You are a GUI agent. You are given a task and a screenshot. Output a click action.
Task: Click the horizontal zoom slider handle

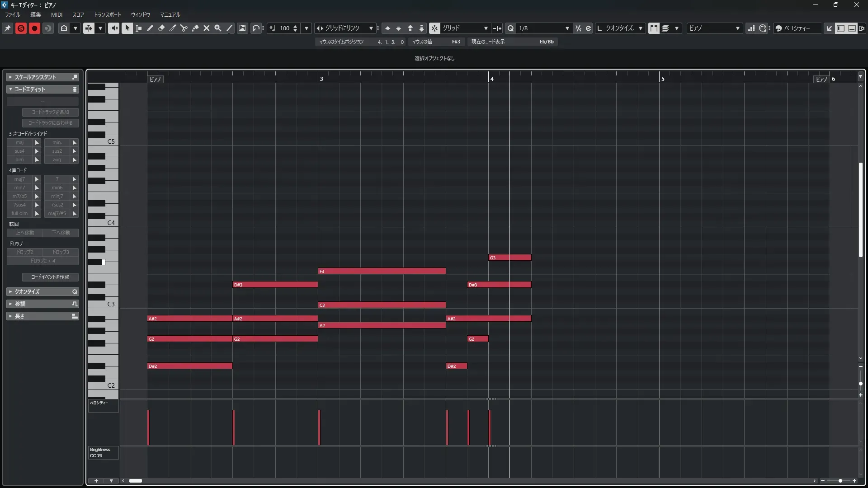840,481
